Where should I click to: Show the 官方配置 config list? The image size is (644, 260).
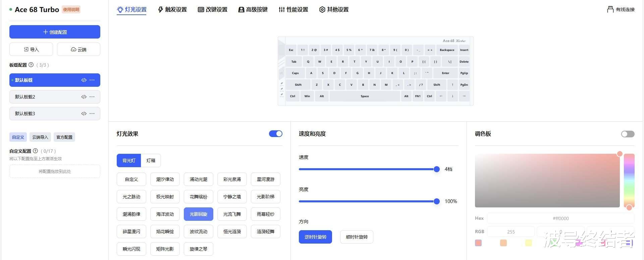click(x=64, y=137)
